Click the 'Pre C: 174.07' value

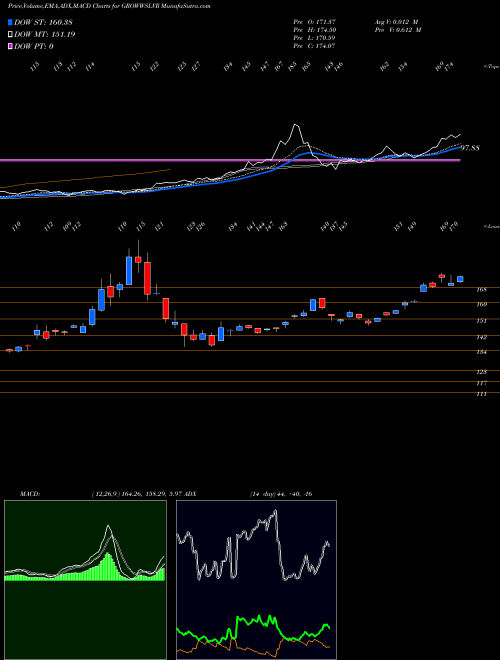pyautogui.click(x=314, y=46)
